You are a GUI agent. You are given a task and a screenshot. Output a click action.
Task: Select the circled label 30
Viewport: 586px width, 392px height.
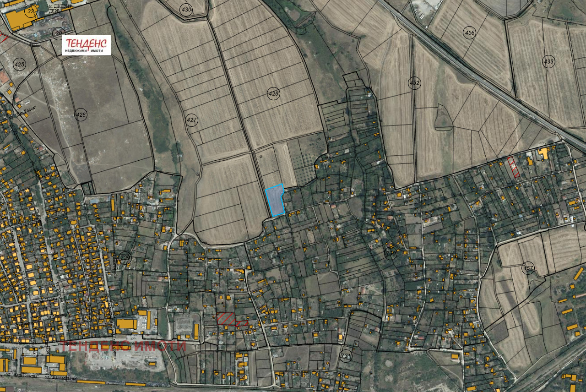pyautogui.click(x=59, y=33)
